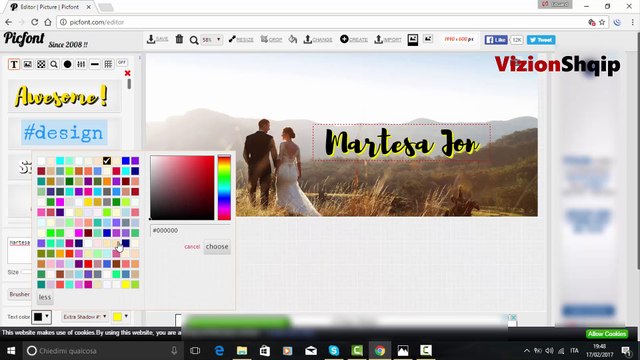Select the grid tool icon
This screenshot has width=640, height=360.
tap(108, 64)
